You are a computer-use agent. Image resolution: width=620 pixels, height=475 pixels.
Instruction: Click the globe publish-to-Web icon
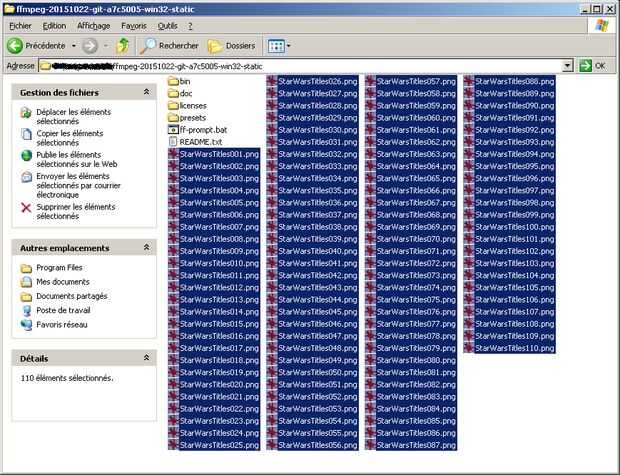point(26,155)
